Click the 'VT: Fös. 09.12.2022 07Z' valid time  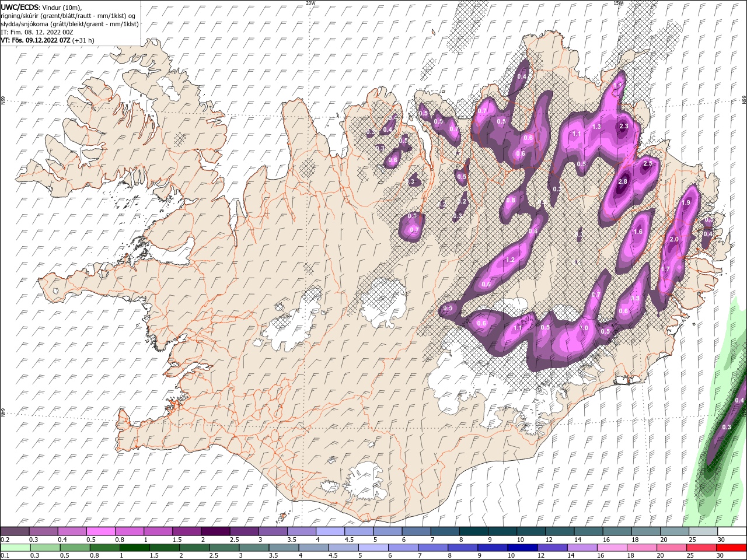click(x=36, y=40)
